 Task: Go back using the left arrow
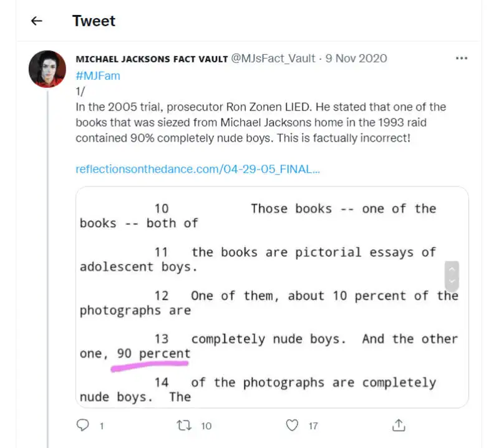(37, 21)
